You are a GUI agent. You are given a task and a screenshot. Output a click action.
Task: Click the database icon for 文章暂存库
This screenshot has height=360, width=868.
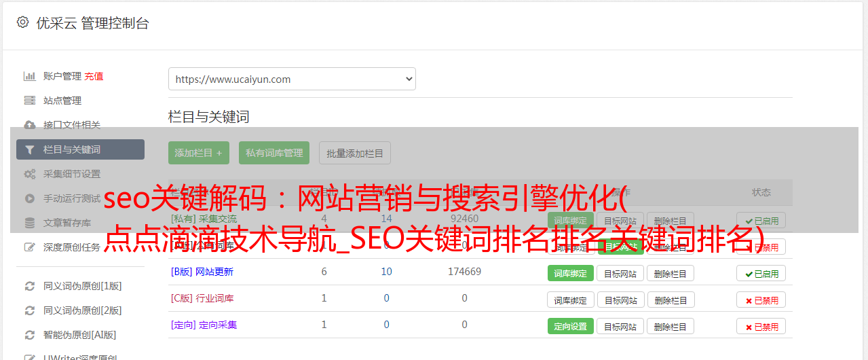29,223
